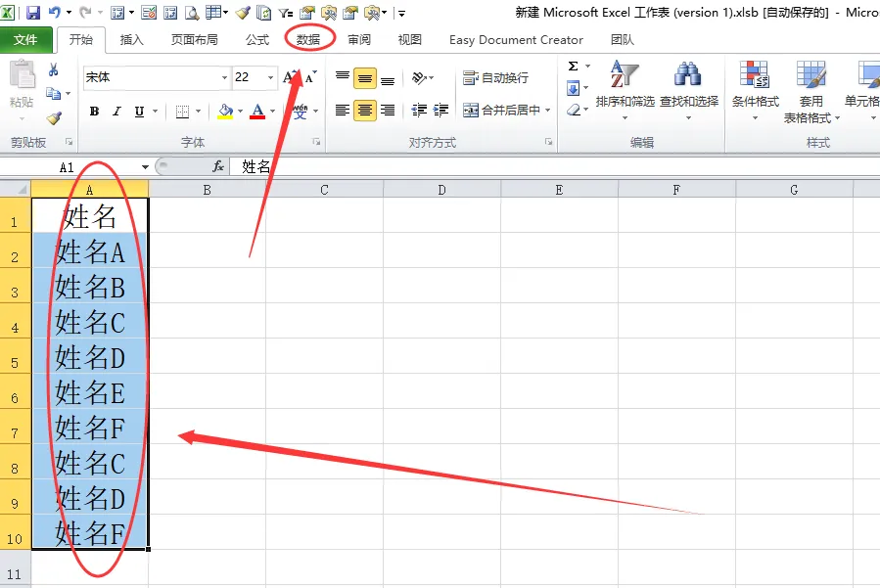Toggle Italic formatting
This screenshot has width=880, height=588.
click(116, 112)
